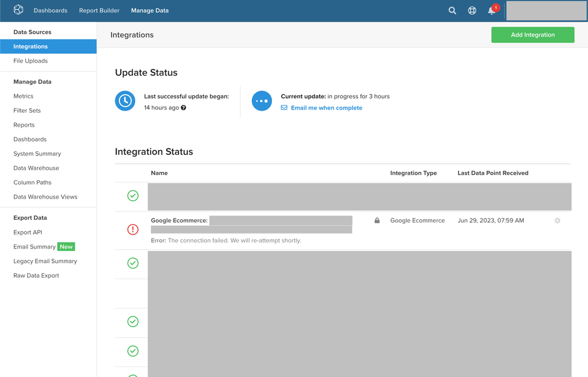Go to Data Warehouse Views

45,197
